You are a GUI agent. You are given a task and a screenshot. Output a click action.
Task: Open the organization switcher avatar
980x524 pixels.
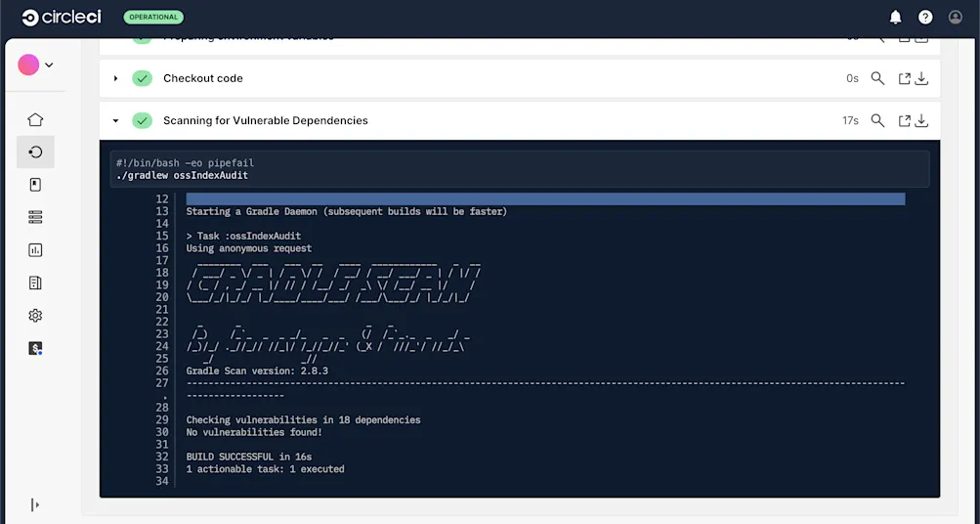[28, 65]
